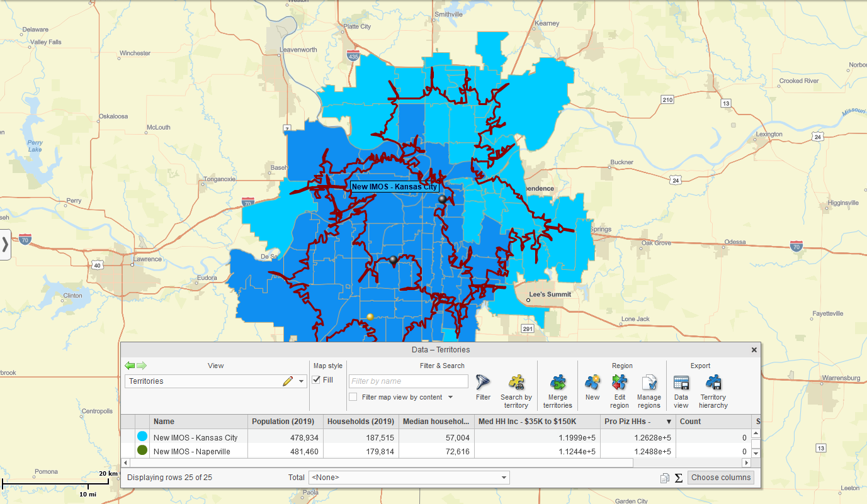The width and height of the screenshot is (867, 504).
Task: Edit the Territories view with the pencil icon
Action: tap(288, 381)
